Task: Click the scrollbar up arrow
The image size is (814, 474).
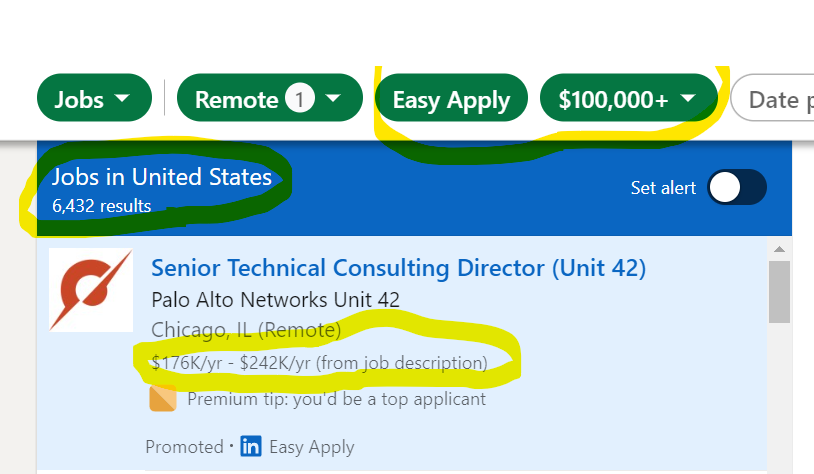Action: coord(779,249)
